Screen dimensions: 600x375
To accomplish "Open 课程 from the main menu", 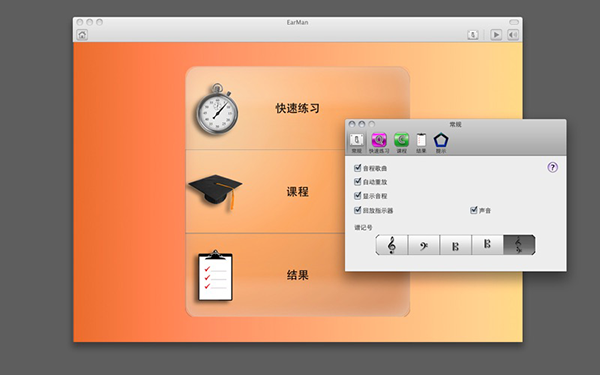I will (x=297, y=192).
